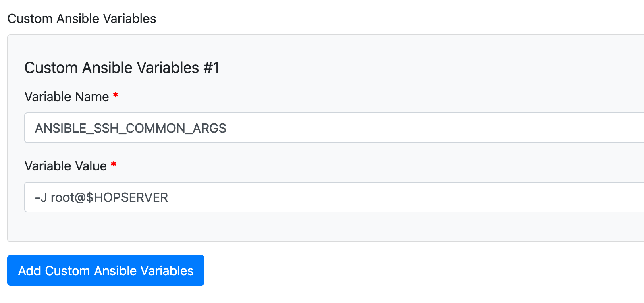644x303 pixels.
Task: Click the Add Custom Ansible Variables button
Action: coord(106,270)
